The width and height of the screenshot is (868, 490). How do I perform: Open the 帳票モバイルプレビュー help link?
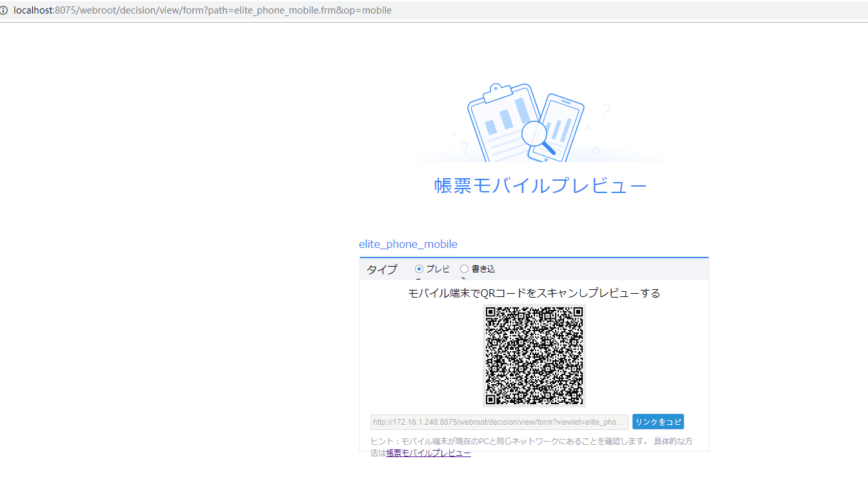(429, 453)
